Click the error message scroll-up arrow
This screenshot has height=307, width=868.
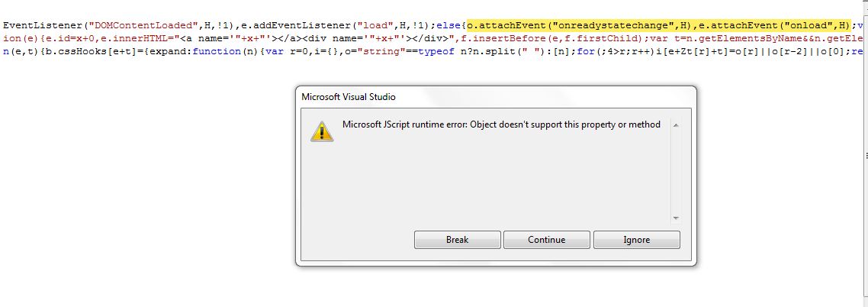click(676, 126)
